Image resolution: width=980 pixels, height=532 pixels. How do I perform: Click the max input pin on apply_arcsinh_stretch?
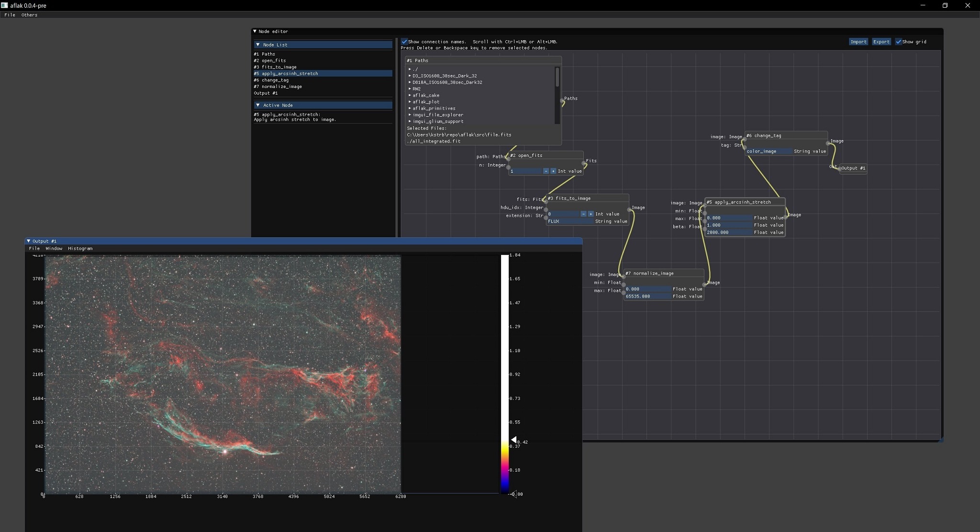pos(704,221)
